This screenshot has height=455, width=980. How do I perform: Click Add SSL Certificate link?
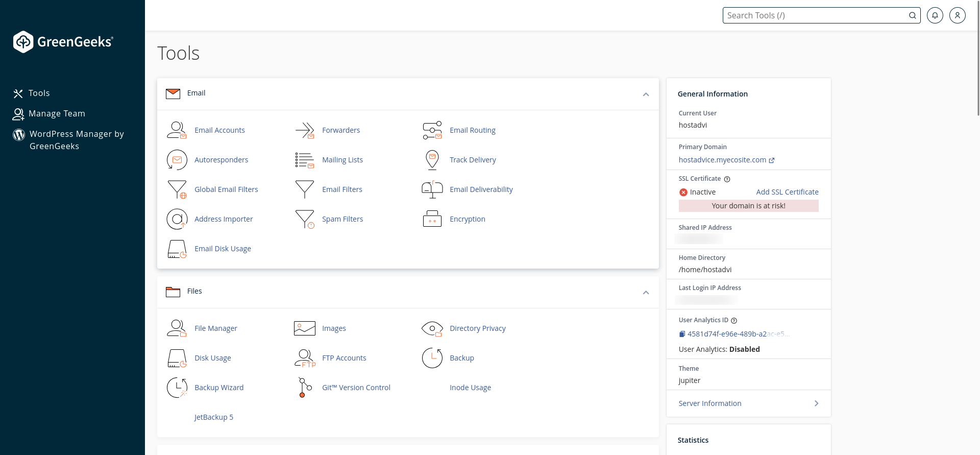coord(787,192)
